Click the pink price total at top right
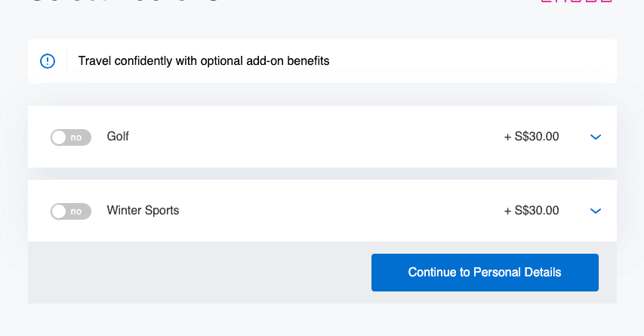 coord(576,2)
